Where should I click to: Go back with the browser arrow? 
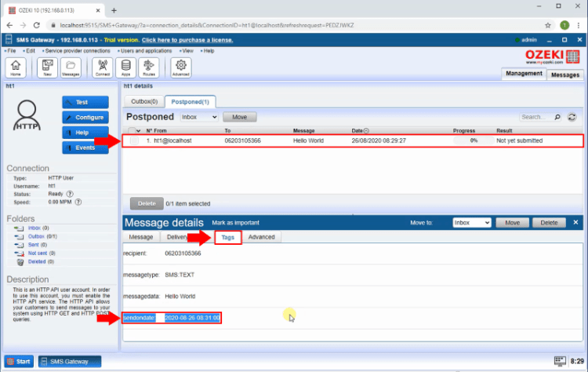click(9, 25)
